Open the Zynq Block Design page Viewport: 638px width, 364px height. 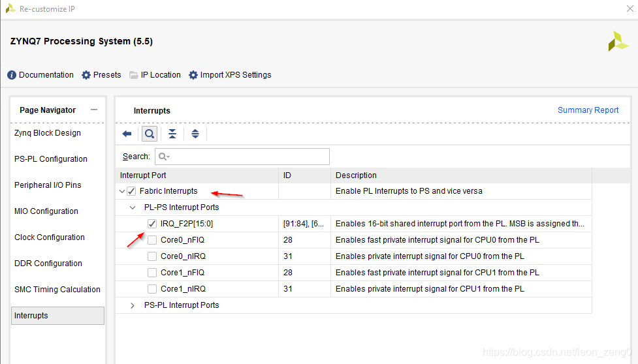(48, 133)
